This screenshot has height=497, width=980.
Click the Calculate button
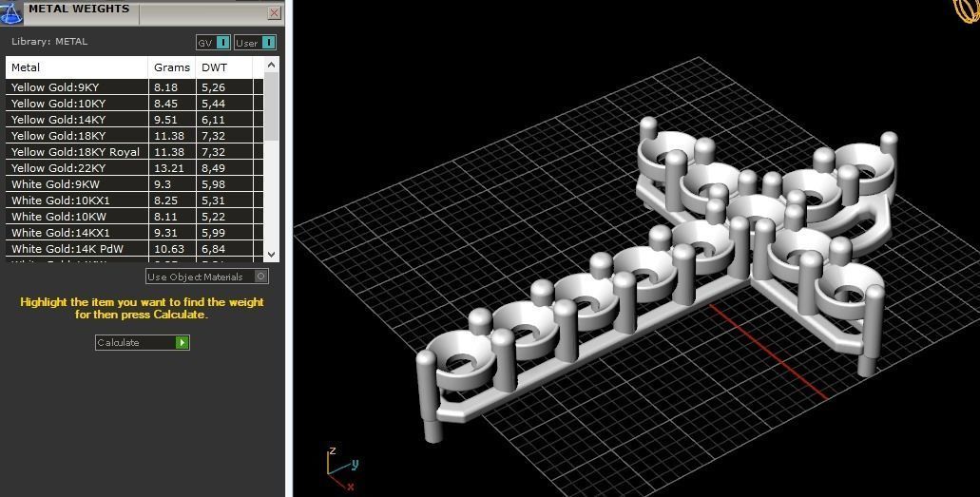click(142, 343)
